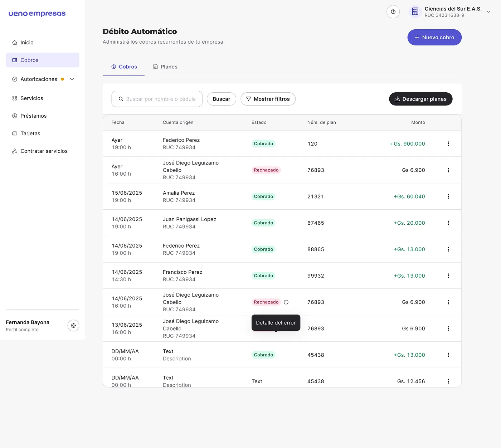Open help via the question mark icon
The image size is (501, 448).
pos(393,12)
